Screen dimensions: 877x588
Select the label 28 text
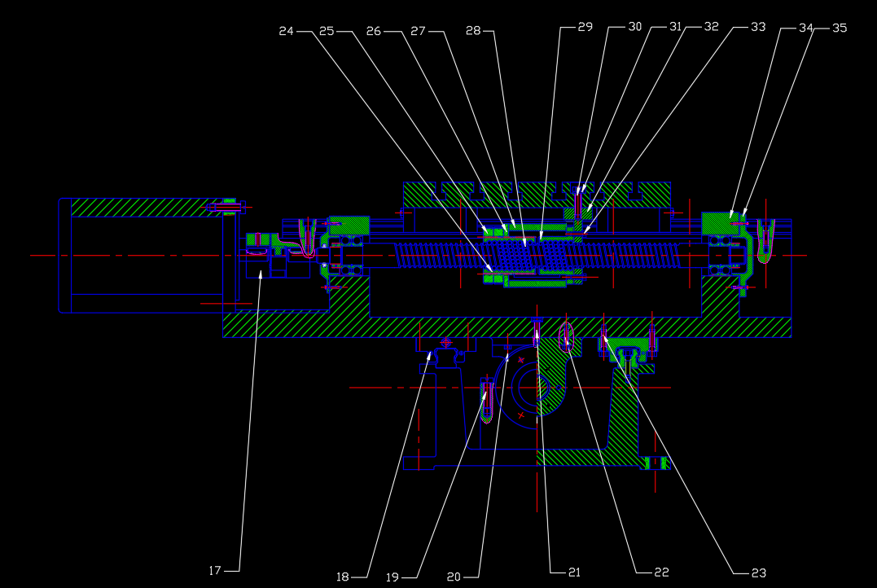[473, 31]
